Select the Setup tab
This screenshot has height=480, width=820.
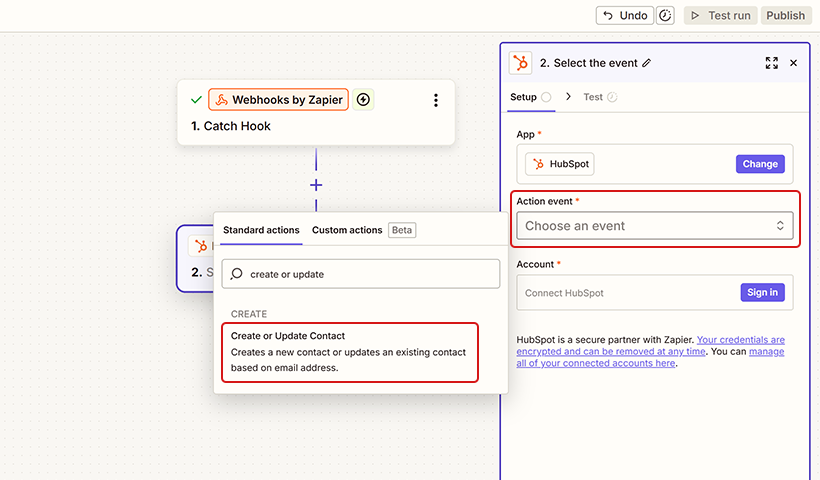pos(523,97)
